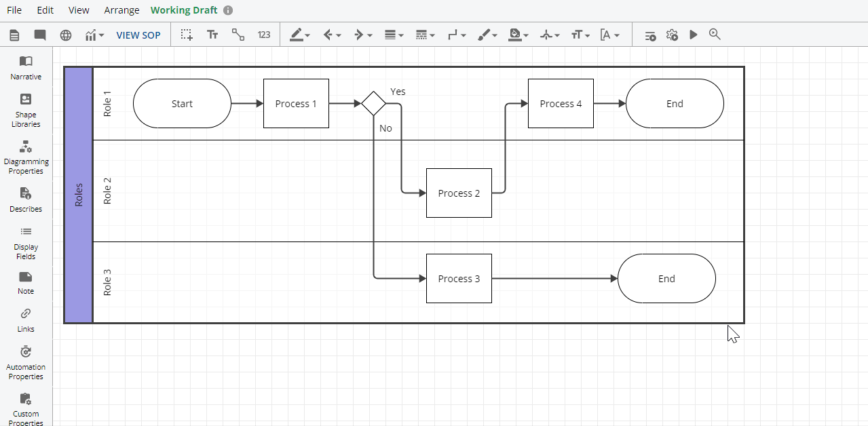Viewport: 868px width, 426px height.
Task: Open the Custom Properties panel
Action: click(x=25, y=402)
